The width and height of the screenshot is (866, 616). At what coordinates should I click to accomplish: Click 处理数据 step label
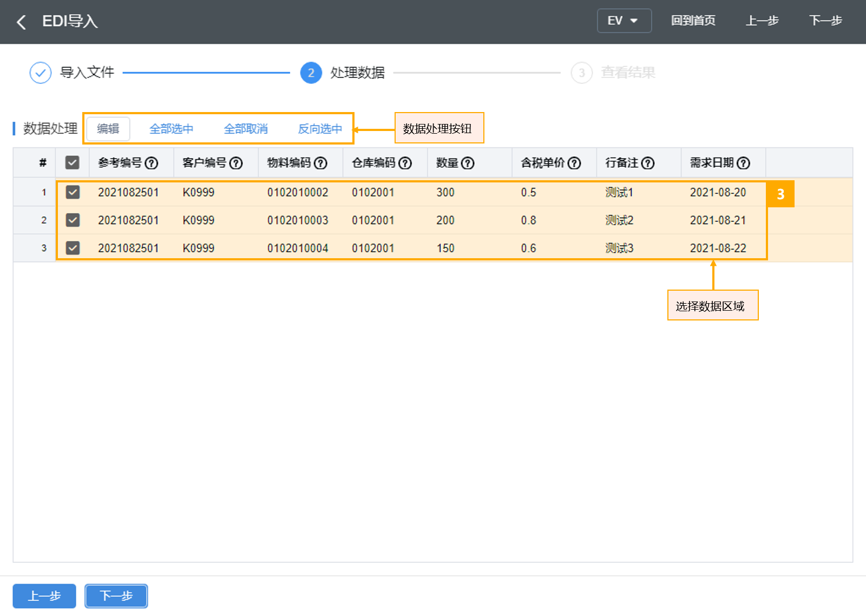[x=358, y=73]
